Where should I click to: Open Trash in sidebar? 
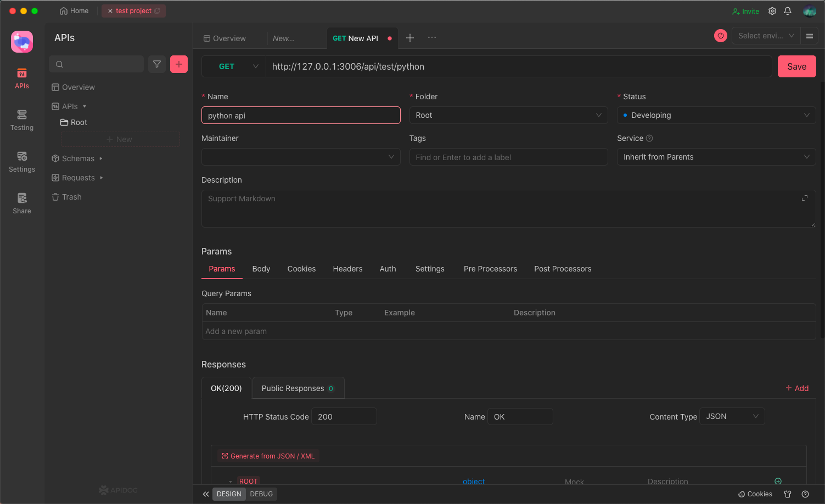[67, 197]
